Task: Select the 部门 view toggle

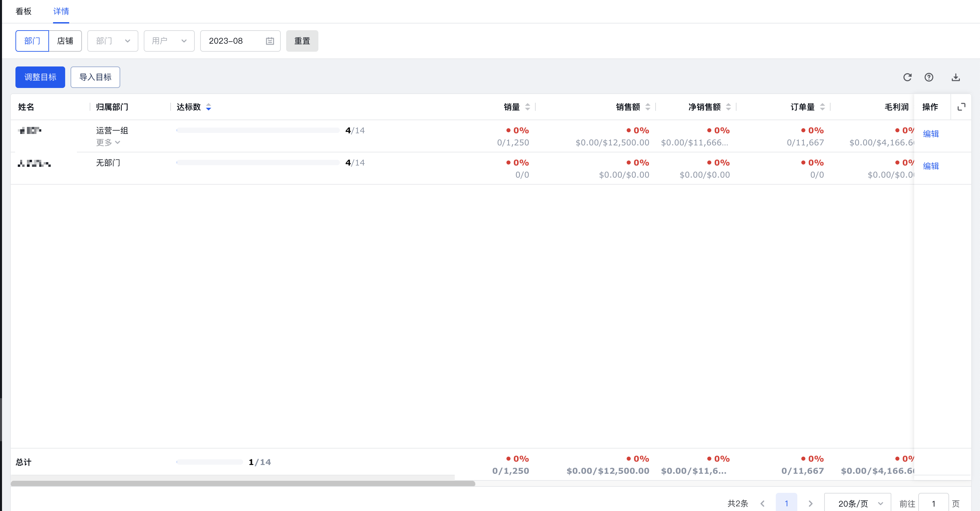Action: point(32,41)
